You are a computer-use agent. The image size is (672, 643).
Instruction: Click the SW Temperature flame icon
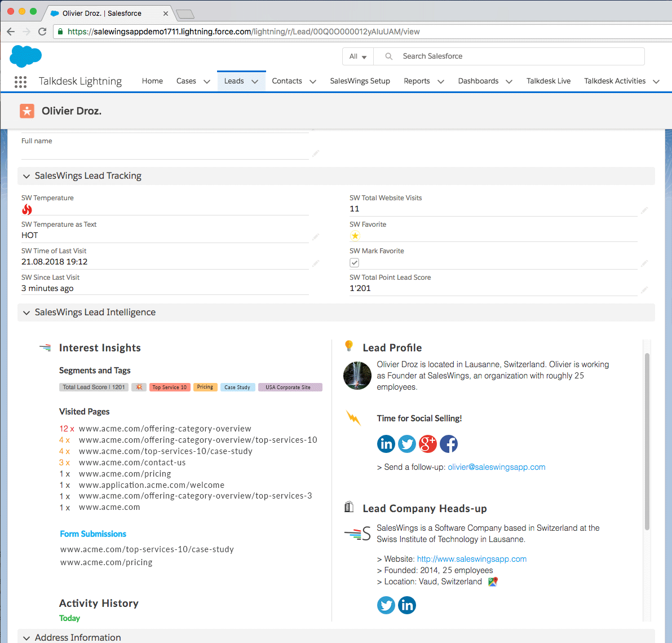[x=27, y=209]
